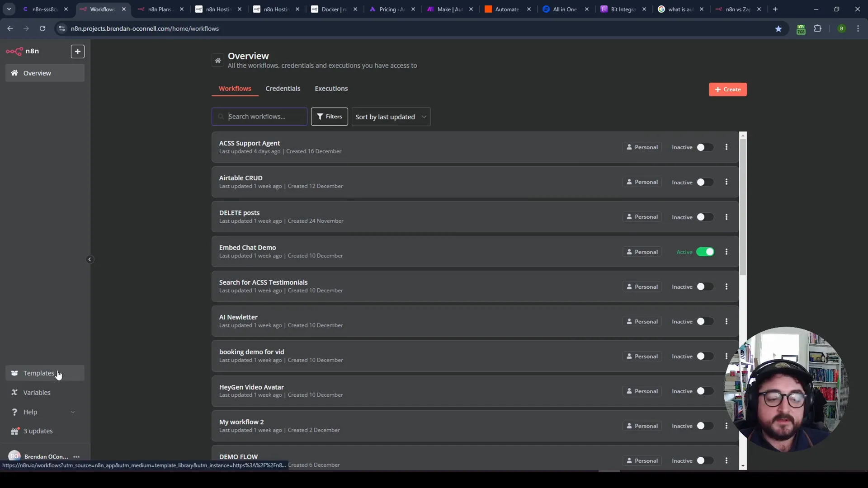Go forward with browser forward arrow
The width and height of the screenshot is (868, 488).
[26, 28]
